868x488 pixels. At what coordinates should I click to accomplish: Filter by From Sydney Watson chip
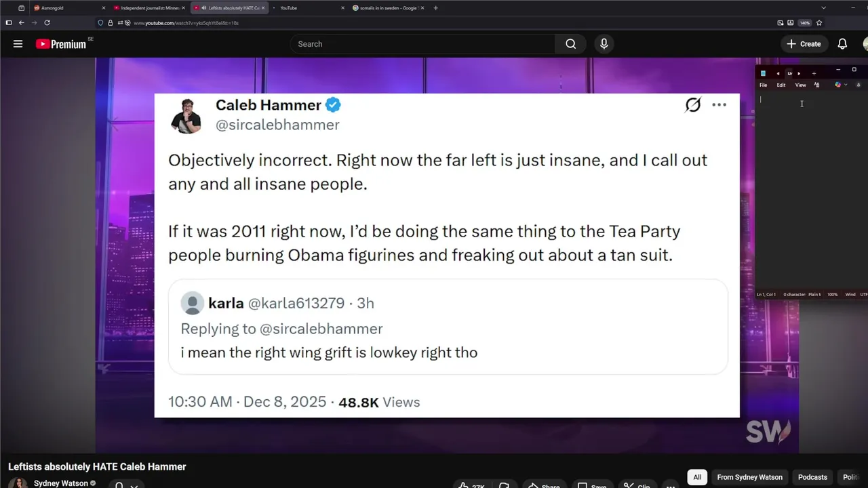tap(749, 477)
